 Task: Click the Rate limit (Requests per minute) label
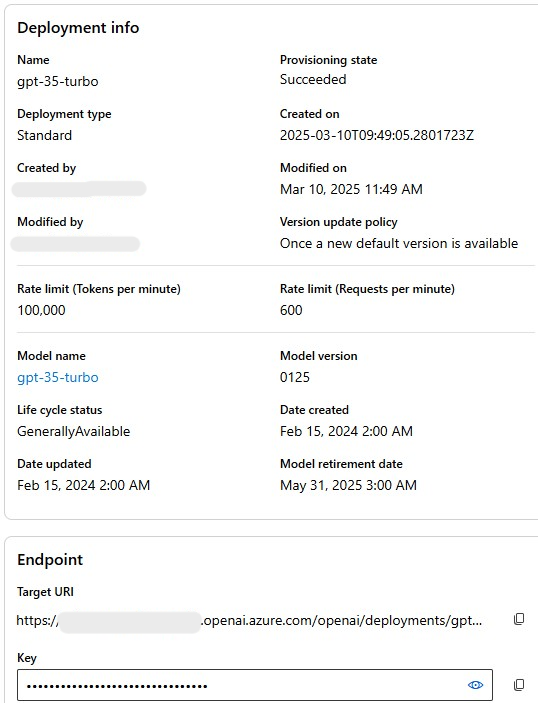coord(367,289)
